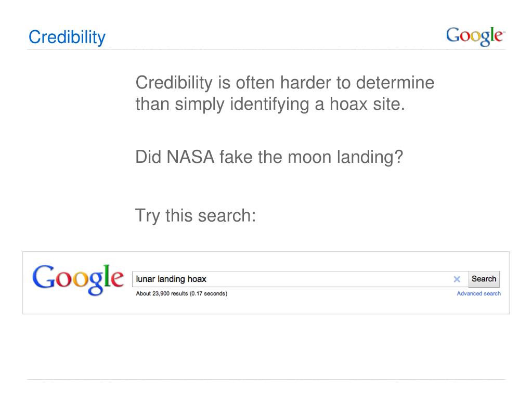Click the clear X icon in search box
This screenshot has height=399, width=532.
coord(457,279)
